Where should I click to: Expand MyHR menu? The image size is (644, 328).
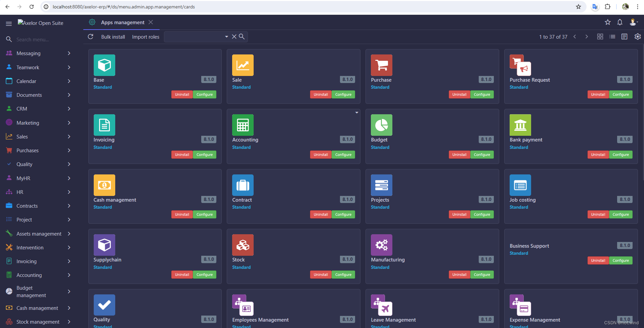(69, 178)
